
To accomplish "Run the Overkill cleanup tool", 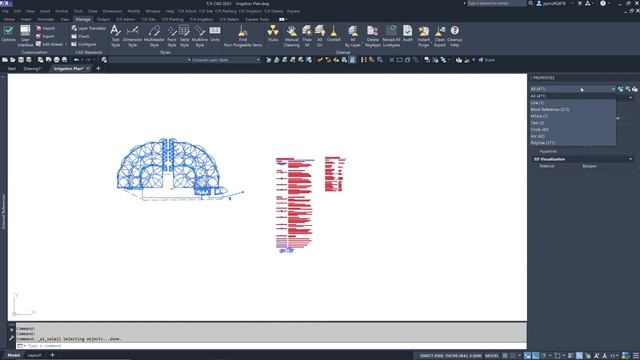I will [333, 34].
